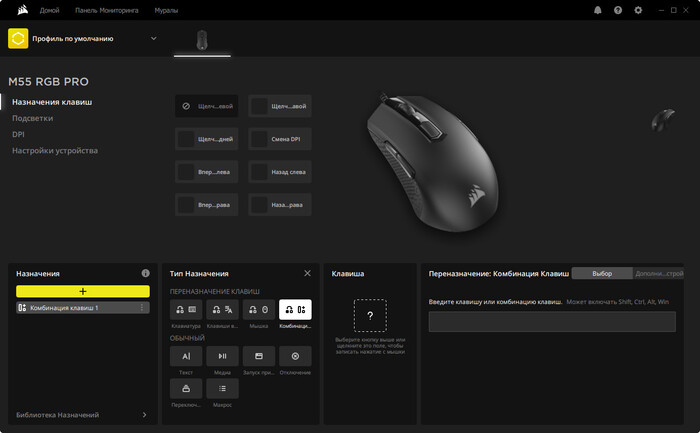Image resolution: width=700 pixels, height=433 pixels.
Task: Choose the Text assignment type icon
Action: pyautogui.click(x=186, y=356)
